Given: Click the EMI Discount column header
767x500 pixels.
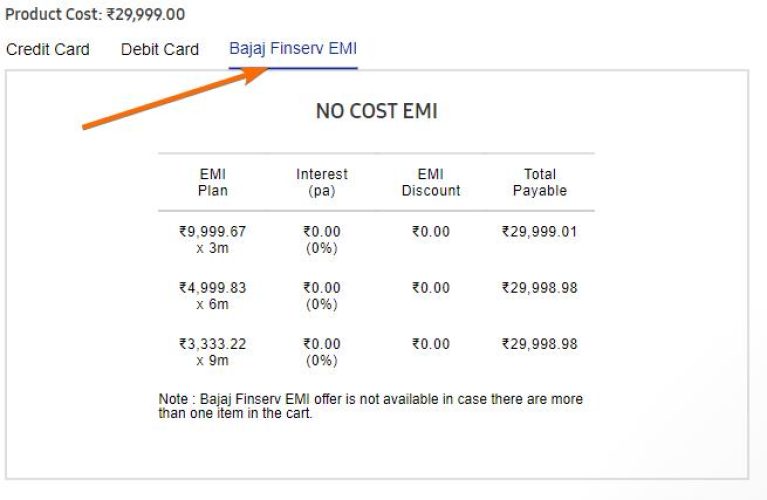Looking at the screenshot, I should tap(431, 182).
